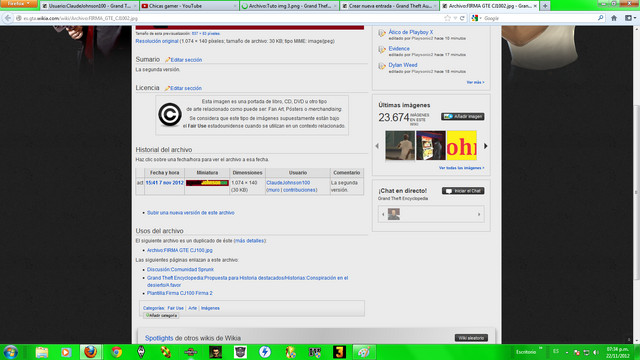Open Ático de Playboy X link
640x360 pixels.
pos(411,32)
